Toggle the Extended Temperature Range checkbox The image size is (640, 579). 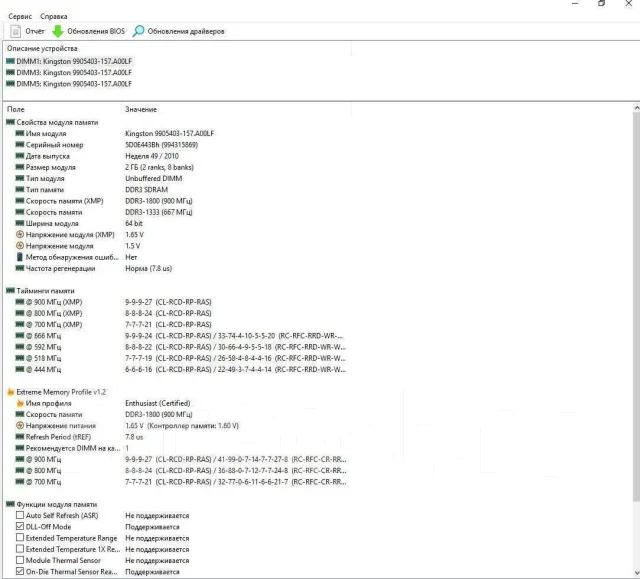tap(20, 538)
